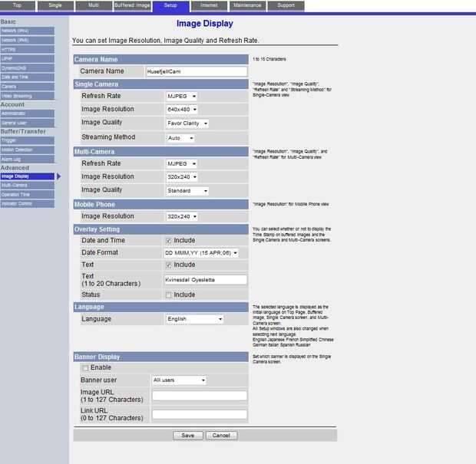
Task: Select the Setup tab
Action: coord(170,6)
